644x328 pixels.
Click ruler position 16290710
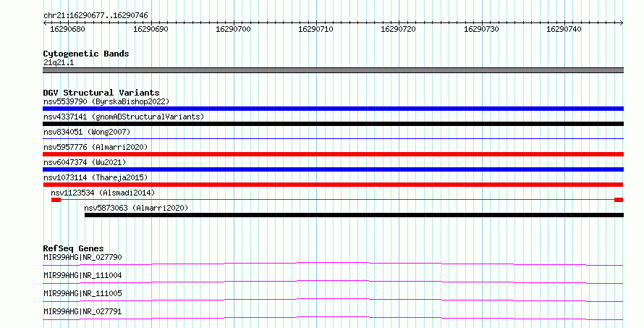pyautogui.click(x=315, y=29)
